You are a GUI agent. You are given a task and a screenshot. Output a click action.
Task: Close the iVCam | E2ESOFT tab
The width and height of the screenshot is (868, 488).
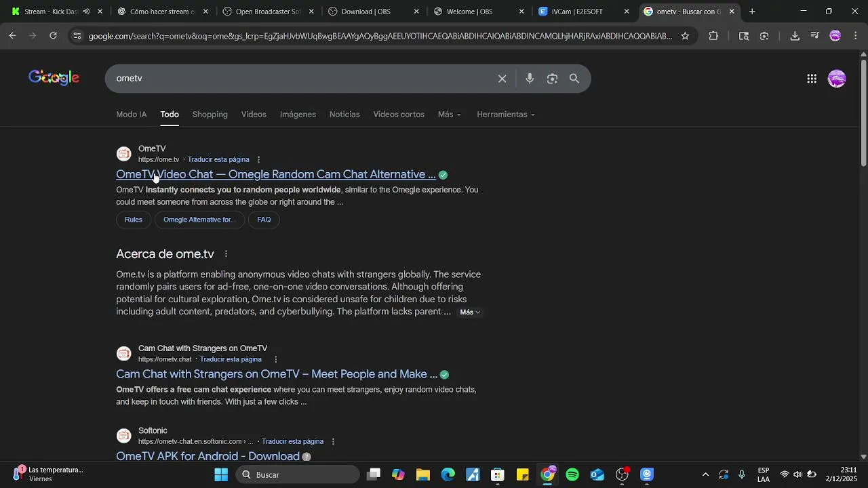[x=627, y=12]
